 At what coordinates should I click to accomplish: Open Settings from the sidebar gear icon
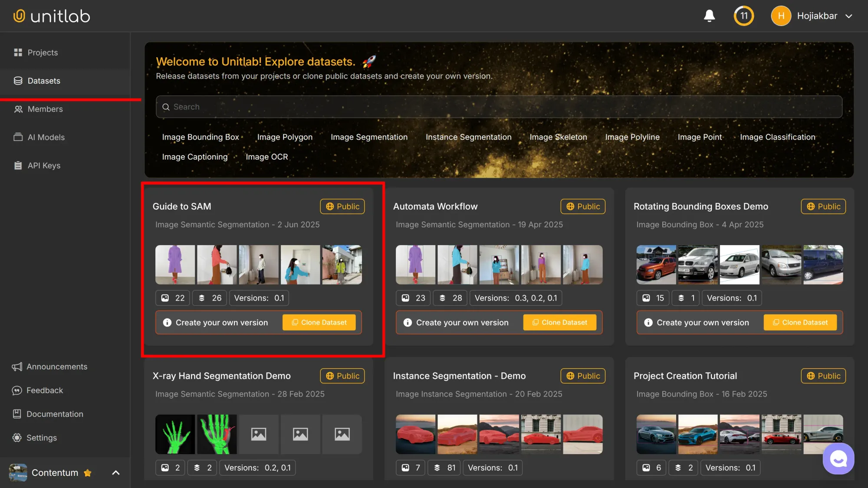click(17, 438)
